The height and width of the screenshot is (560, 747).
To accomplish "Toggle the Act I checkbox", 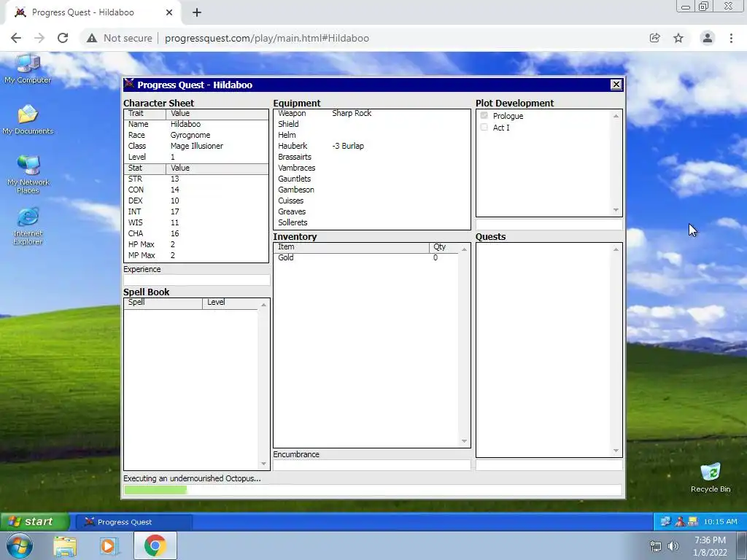I will pyautogui.click(x=484, y=127).
